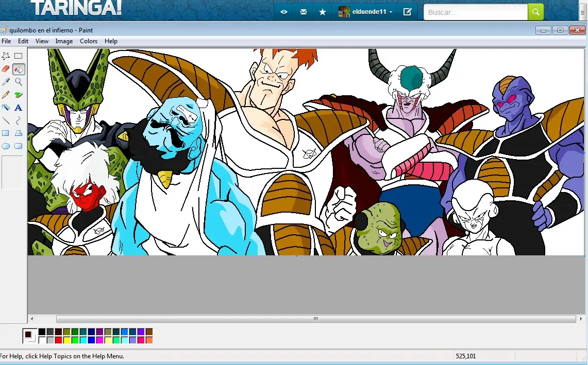Select the Rectangle shape tool
Image resolution: width=588 pixels, height=365 pixels.
point(6,133)
